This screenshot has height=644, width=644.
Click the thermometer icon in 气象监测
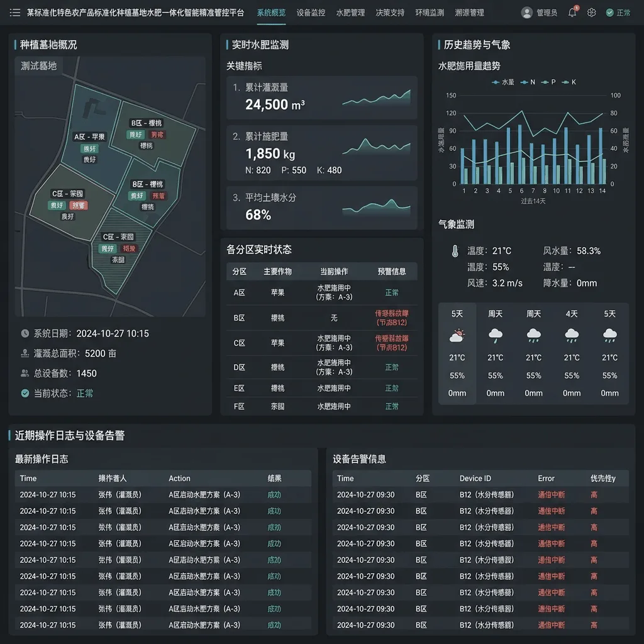tap(455, 251)
